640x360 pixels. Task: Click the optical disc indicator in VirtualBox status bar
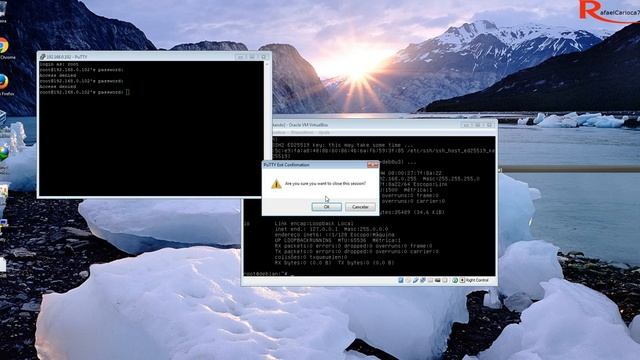coord(408,280)
